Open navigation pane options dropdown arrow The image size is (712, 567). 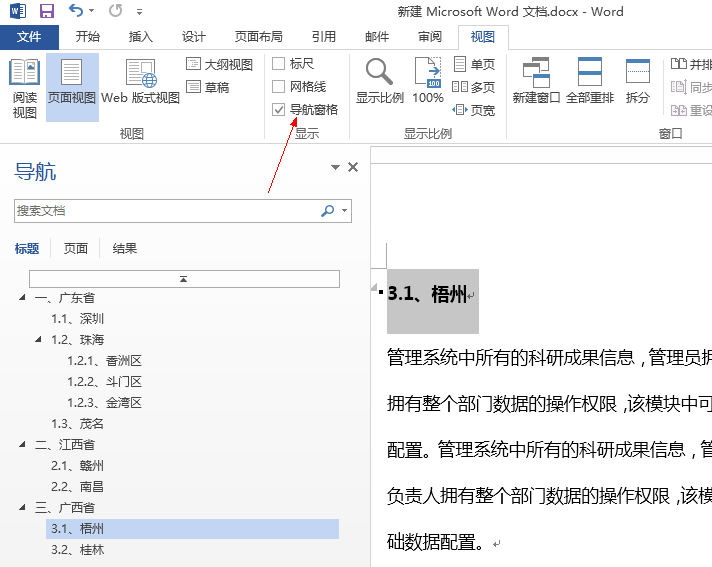(x=335, y=168)
